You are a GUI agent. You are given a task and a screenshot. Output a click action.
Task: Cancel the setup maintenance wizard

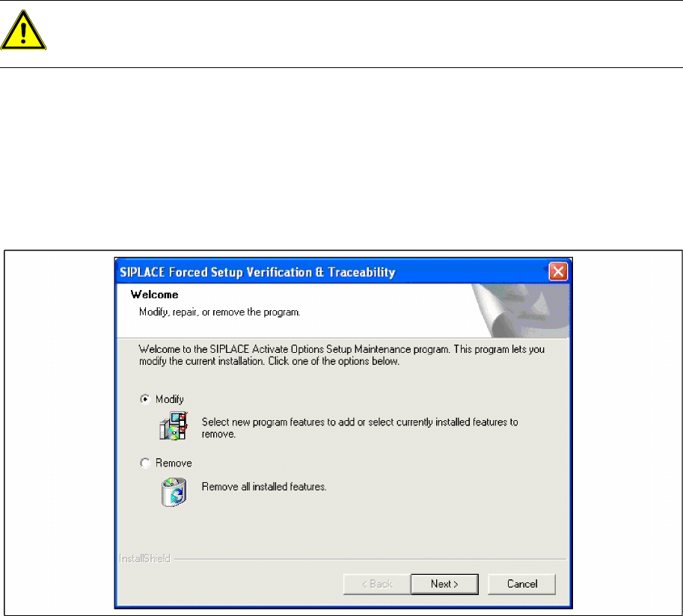pos(522,584)
